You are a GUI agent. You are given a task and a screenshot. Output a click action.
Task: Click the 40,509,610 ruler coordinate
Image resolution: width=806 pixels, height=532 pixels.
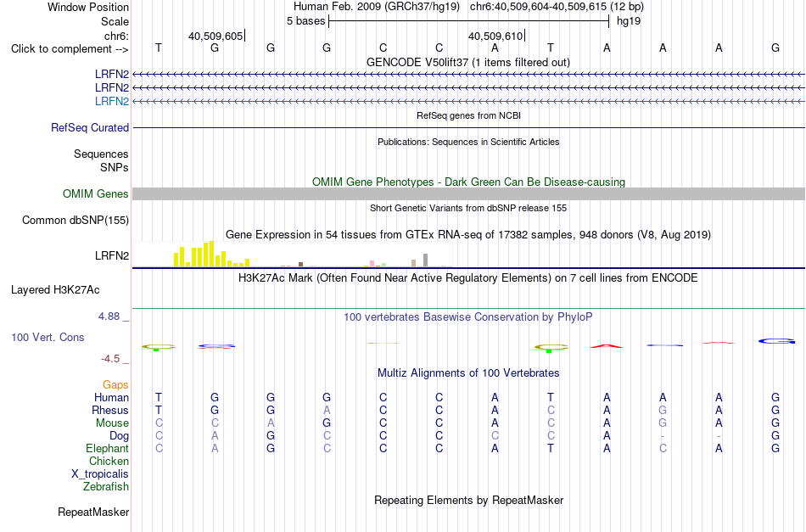tap(495, 36)
